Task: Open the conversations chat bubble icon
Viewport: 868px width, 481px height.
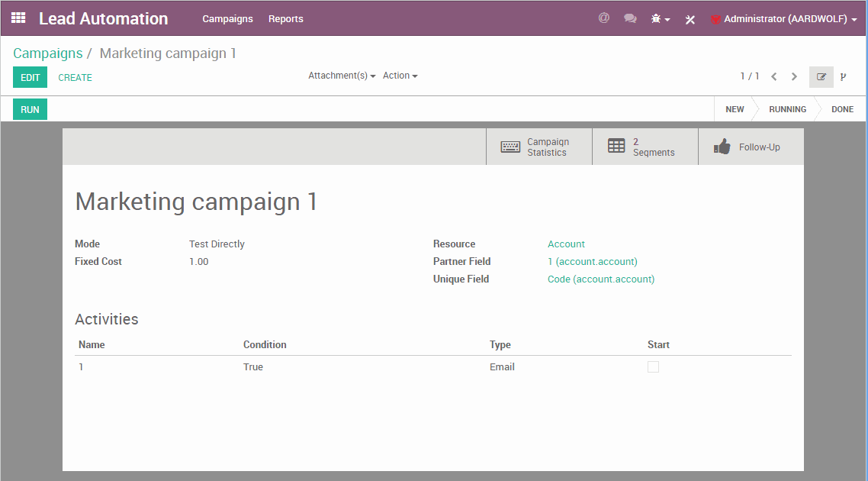Action: point(630,18)
